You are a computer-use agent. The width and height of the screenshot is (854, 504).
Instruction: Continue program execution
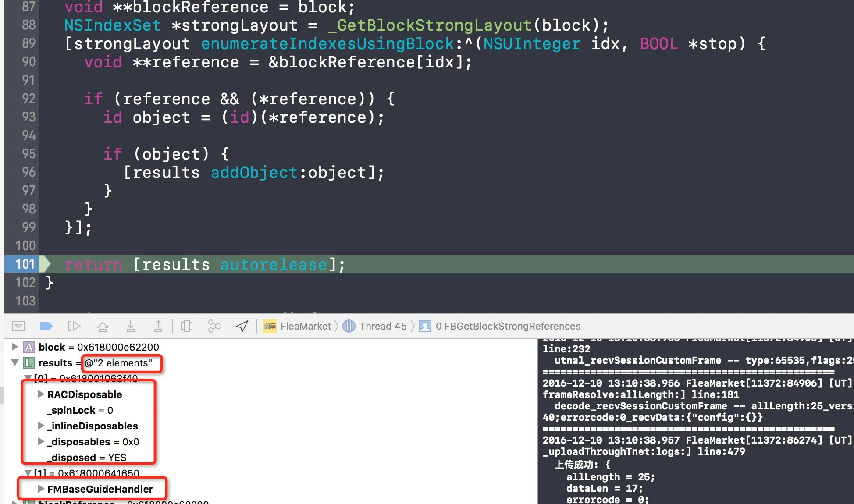click(x=74, y=326)
